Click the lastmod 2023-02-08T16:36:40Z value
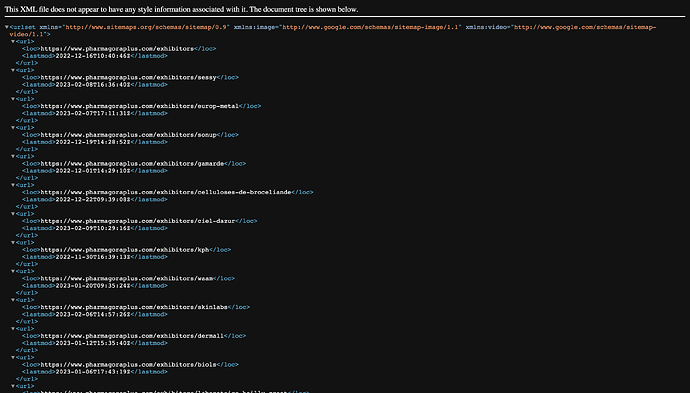Viewport: 690px width, 393px height. point(93,84)
